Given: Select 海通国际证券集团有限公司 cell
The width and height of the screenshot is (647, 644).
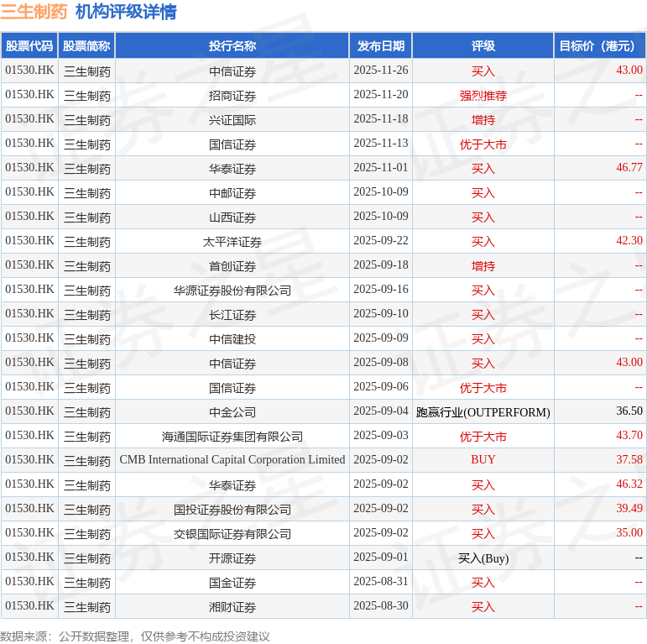Looking at the screenshot, I should [x=232, y=437].
